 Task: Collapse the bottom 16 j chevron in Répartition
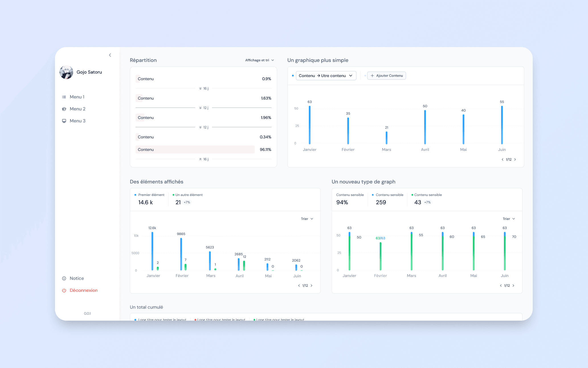tap(201, 159)
